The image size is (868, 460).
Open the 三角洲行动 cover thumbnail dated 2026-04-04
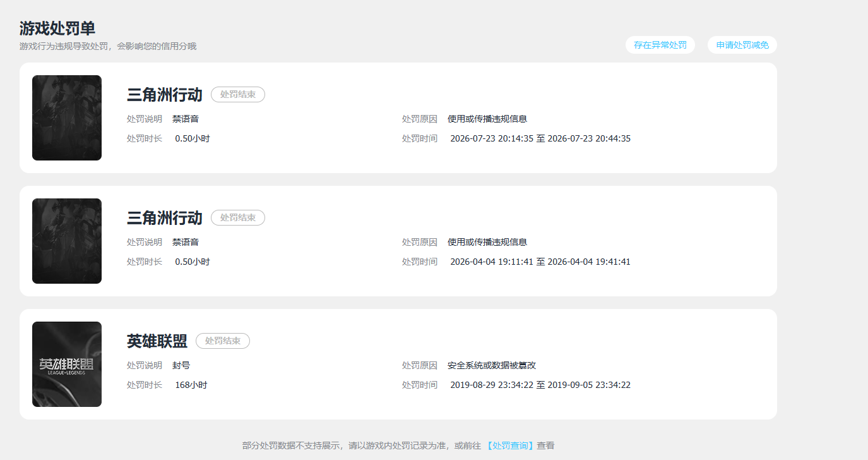point(67,241)
